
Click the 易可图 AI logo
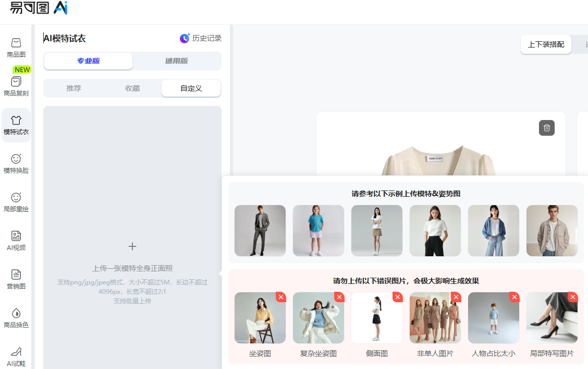tap(39, 7)
